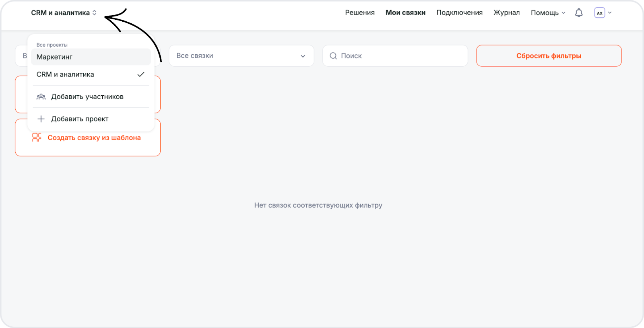Expand the Все связки filter dropdown
This screenshot has height=328, width=644.
point(242,56)
